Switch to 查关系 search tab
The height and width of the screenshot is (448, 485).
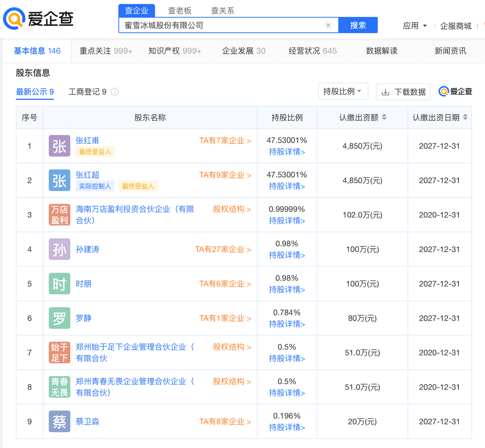coord(223,11)
